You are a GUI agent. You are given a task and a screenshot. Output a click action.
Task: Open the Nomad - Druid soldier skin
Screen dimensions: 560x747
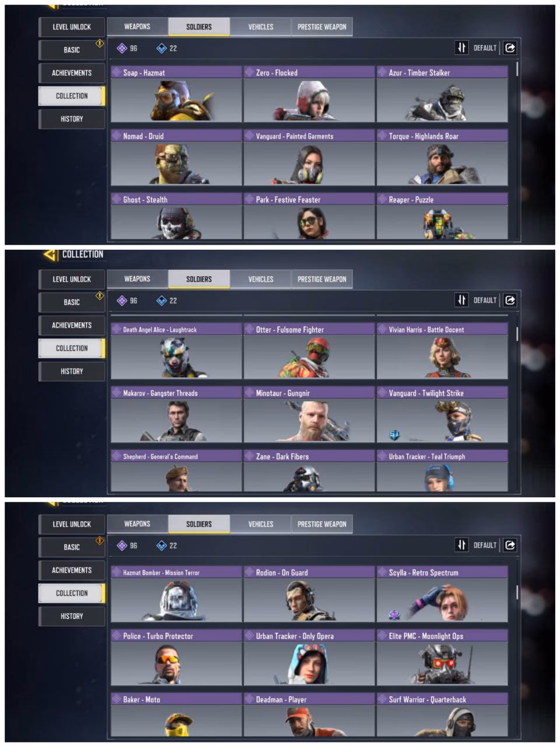pyautogui.click(x=176, y=158)
